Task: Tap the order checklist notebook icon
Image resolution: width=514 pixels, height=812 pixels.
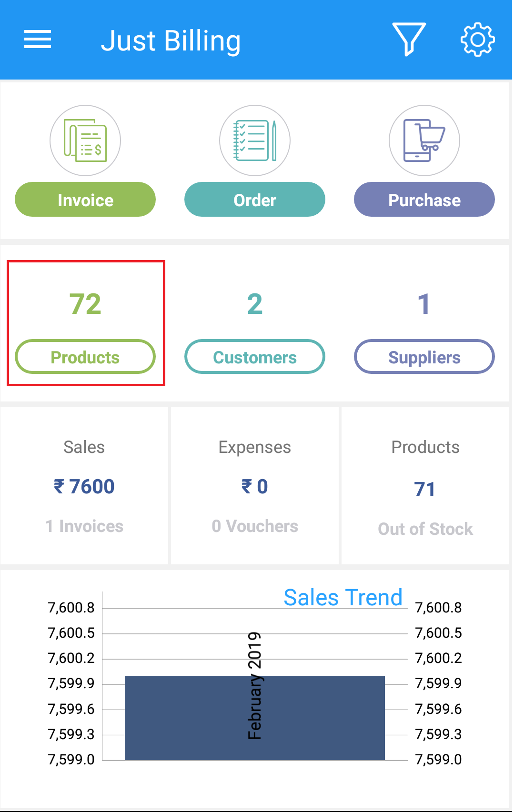Action: [x=255, y=140]
